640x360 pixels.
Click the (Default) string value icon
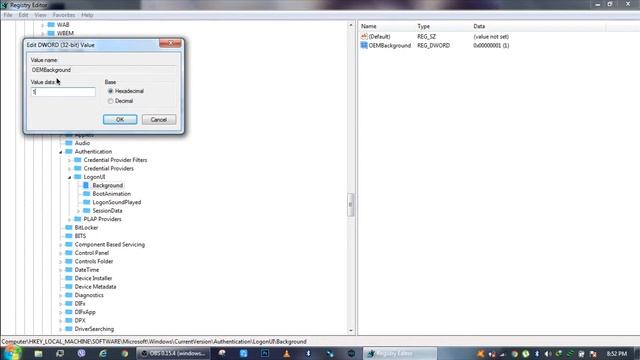tap(364, 37)
